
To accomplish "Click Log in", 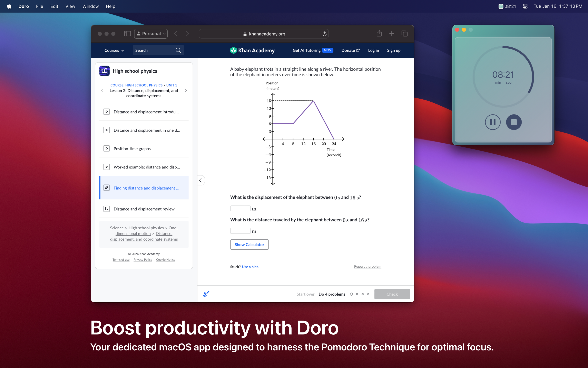I will tap(373, 50).
